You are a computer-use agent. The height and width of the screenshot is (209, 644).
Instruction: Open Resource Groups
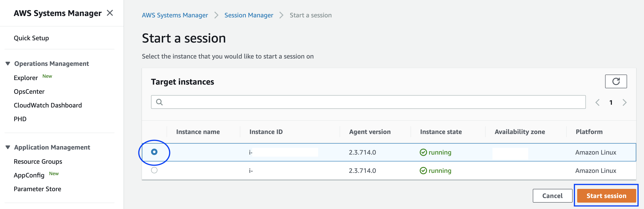point(38,162)
